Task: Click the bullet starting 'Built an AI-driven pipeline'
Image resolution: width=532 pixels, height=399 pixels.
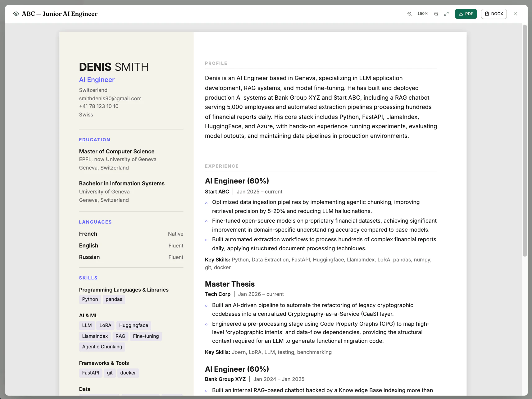Action: [x=313, y=310]
